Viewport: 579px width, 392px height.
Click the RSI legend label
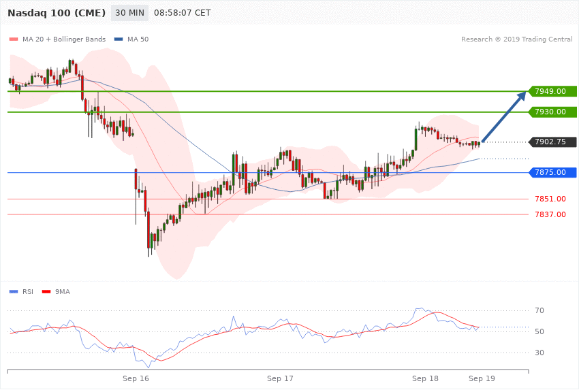(28, 292)
